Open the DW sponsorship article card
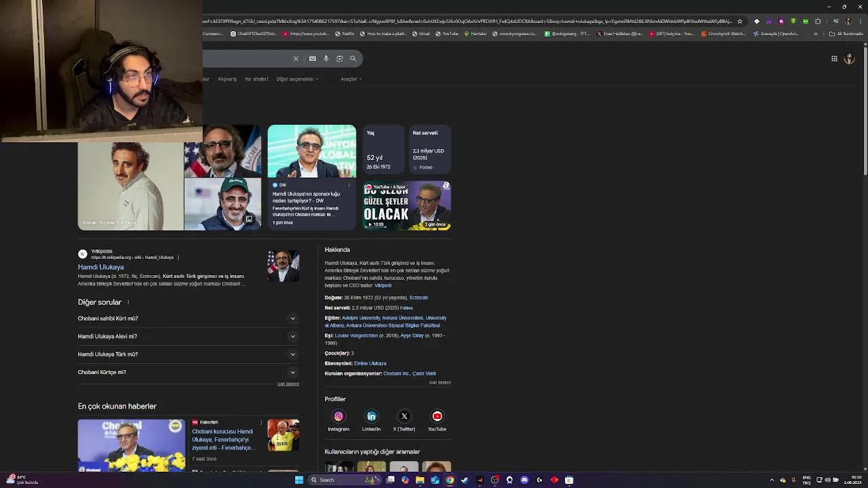 (x=312, y=178)
